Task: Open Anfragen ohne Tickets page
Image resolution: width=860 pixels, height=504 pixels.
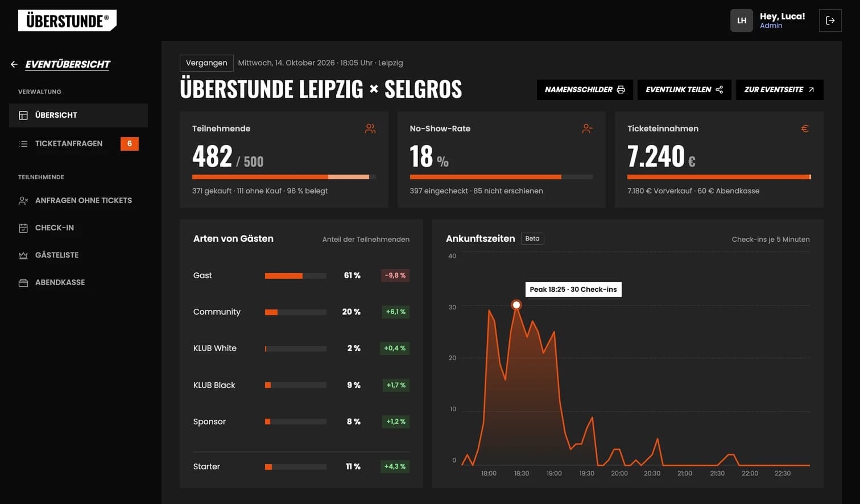Action: (x=78, y=201)
